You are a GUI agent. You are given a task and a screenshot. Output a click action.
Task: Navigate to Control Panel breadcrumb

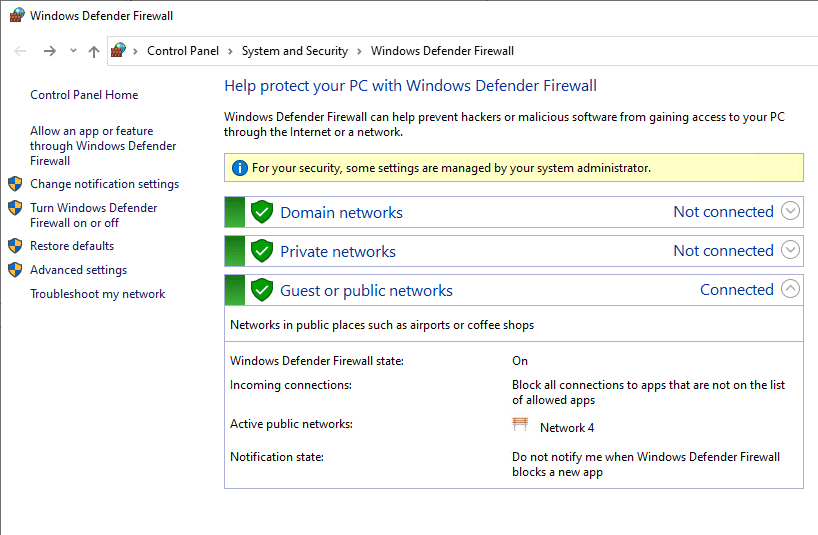click(x=183, y=51)
